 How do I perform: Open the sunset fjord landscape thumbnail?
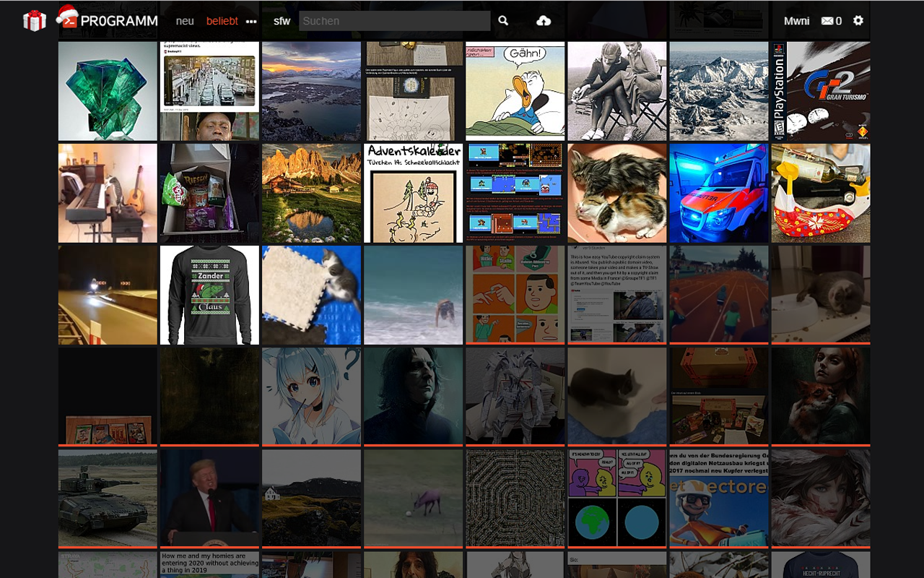tap(311, 91)
